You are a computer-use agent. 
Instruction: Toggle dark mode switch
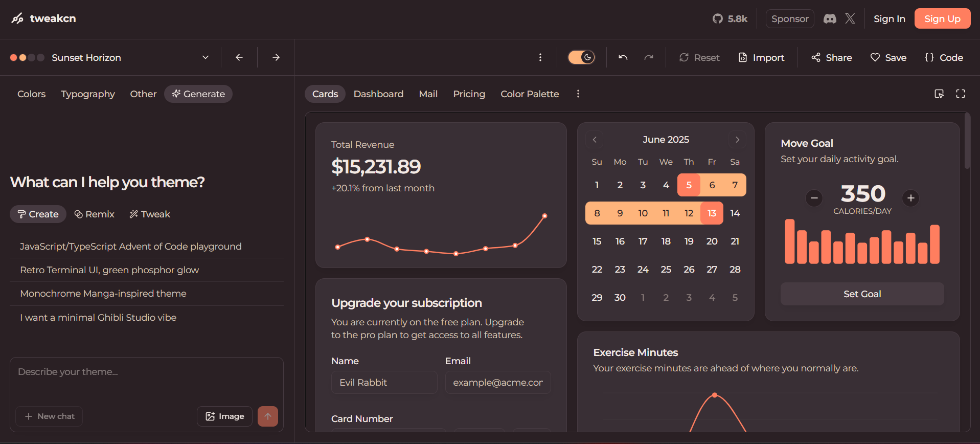click(x=581, y=57)
